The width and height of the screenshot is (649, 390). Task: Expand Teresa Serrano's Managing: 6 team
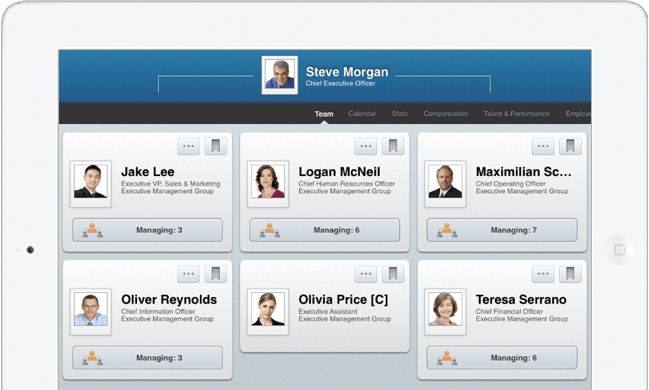point(502,358)
